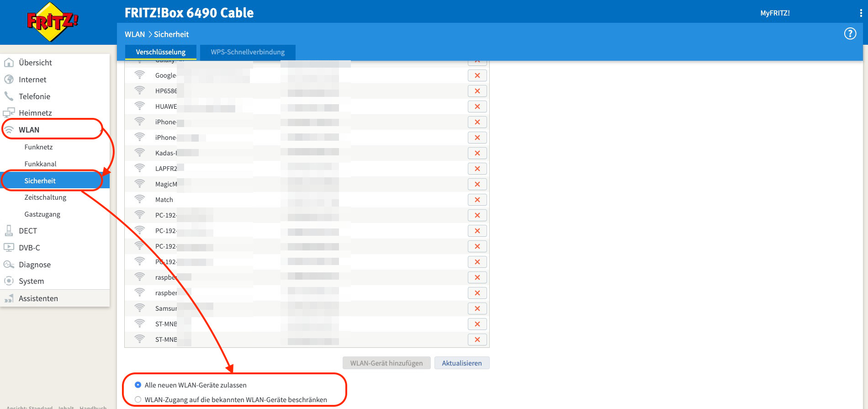Delete the HP6586 device entry
Image resolution: width=868 pixels, height=409 pixels.
pyautogui.click(x=477, y=91)
